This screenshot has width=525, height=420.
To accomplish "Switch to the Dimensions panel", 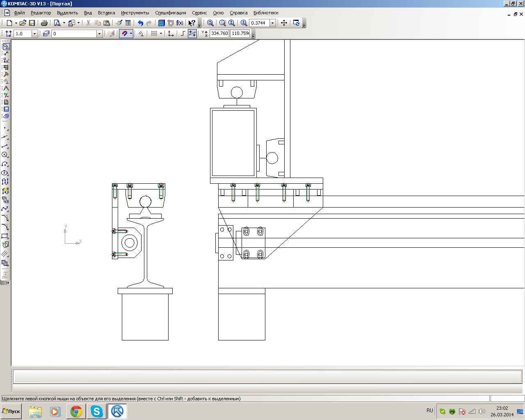I will point(6,53).
